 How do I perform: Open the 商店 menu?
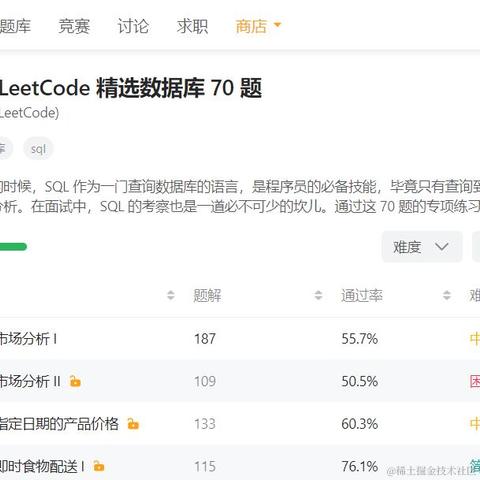point(251,26)
